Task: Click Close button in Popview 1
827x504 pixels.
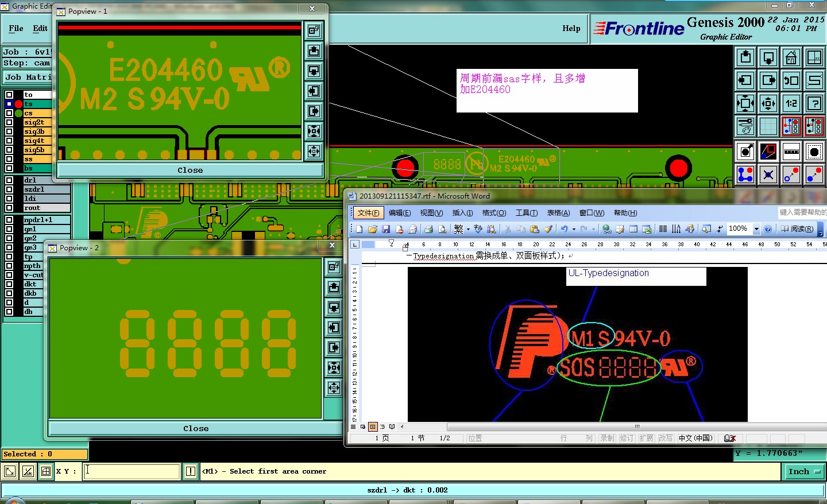Action: point(190,170)
